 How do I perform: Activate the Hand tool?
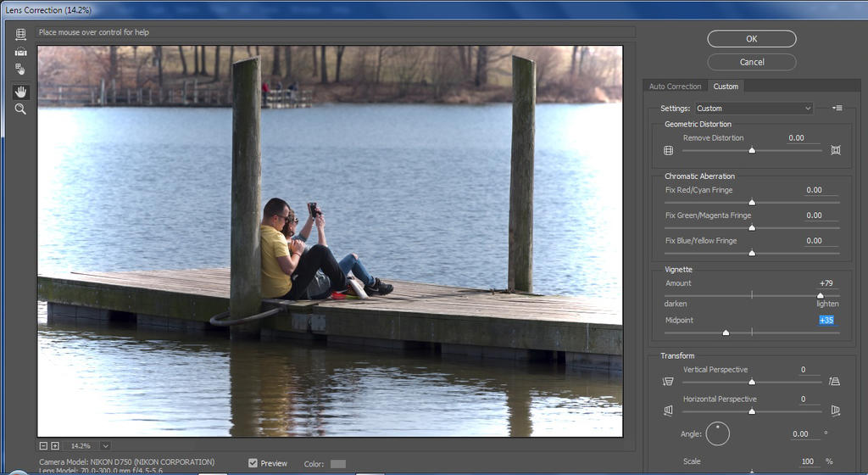pyautogui.click(x=21, y=92)
